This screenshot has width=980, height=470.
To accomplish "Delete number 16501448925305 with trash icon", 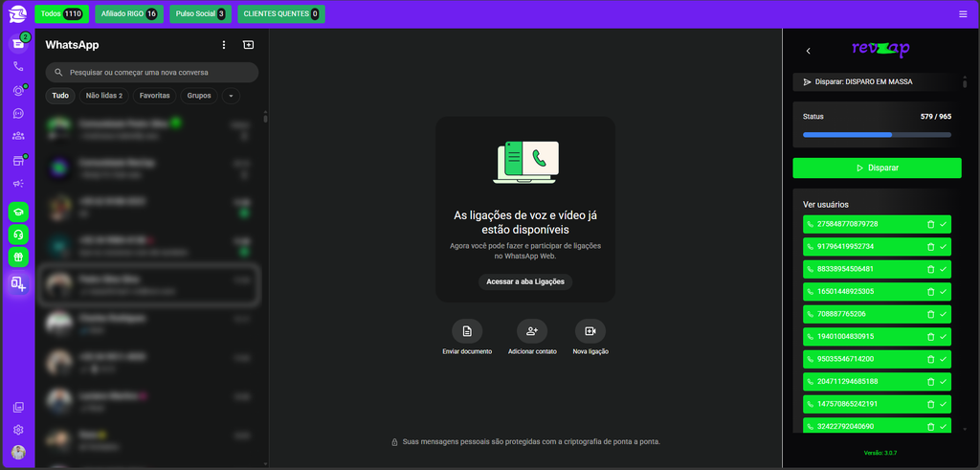I will pos(930,291).
